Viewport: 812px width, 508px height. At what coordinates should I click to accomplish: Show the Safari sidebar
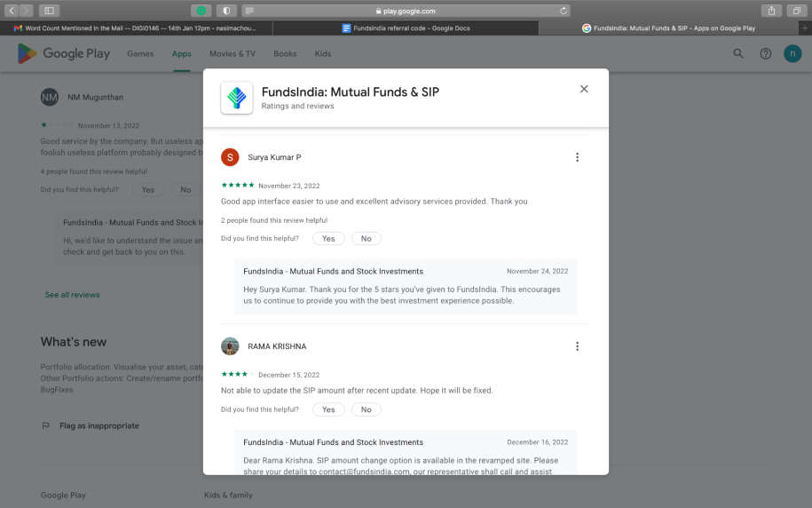49,11
